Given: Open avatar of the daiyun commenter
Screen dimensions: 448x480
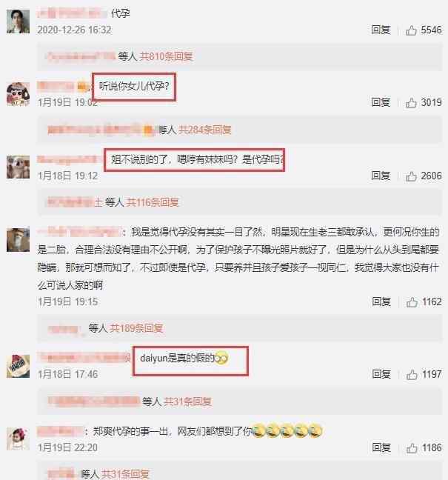Looking at the screenshot, I should pyautogui.click(x=18, y=366).
